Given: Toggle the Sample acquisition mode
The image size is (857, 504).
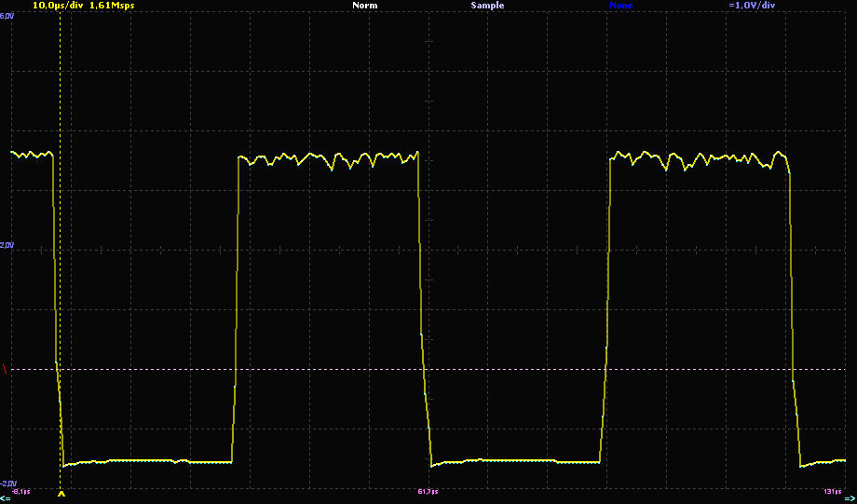Looking at the screenshot, I should click(487, 6).
